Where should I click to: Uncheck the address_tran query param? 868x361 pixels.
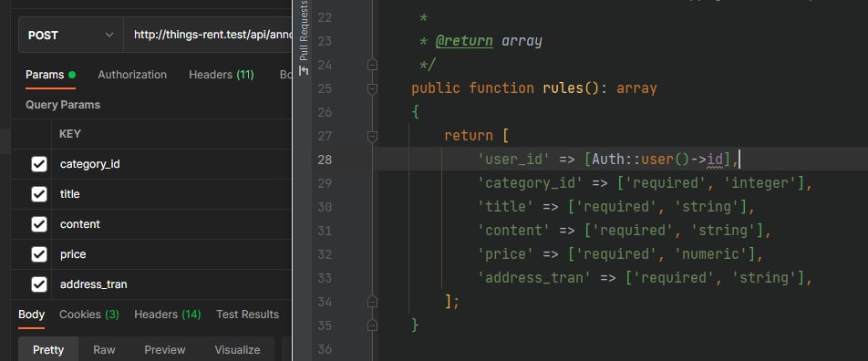click(x=38, y=284)
